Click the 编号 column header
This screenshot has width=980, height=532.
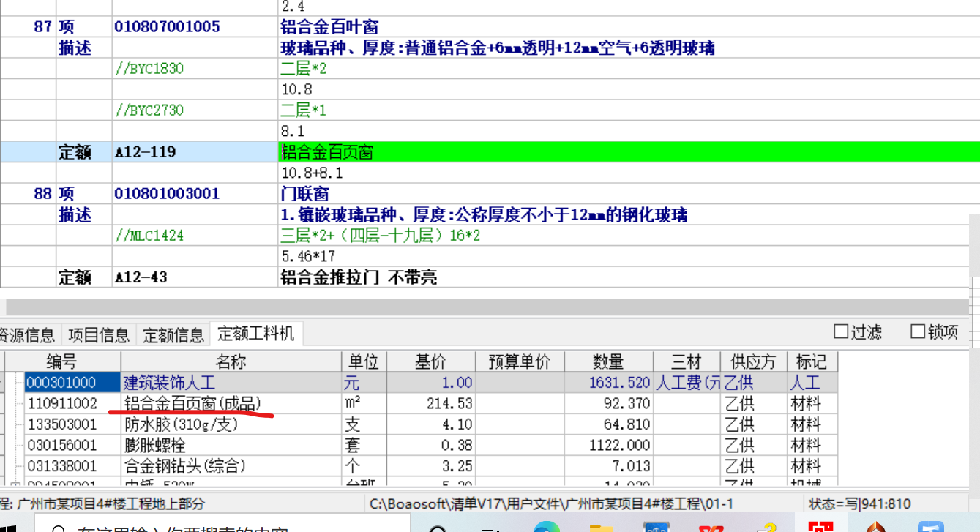61,361
